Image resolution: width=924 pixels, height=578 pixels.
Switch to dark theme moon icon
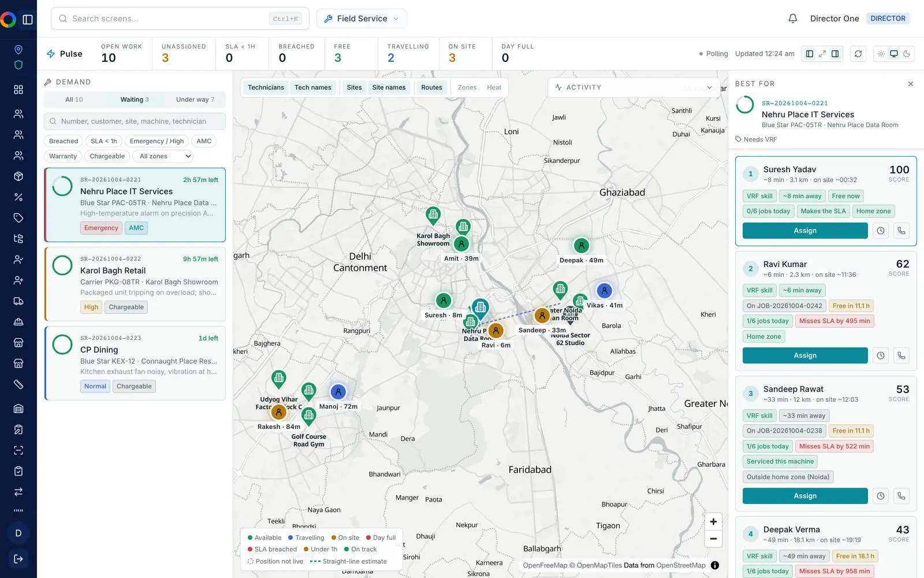pyautogui.click(x=907, y=54)
